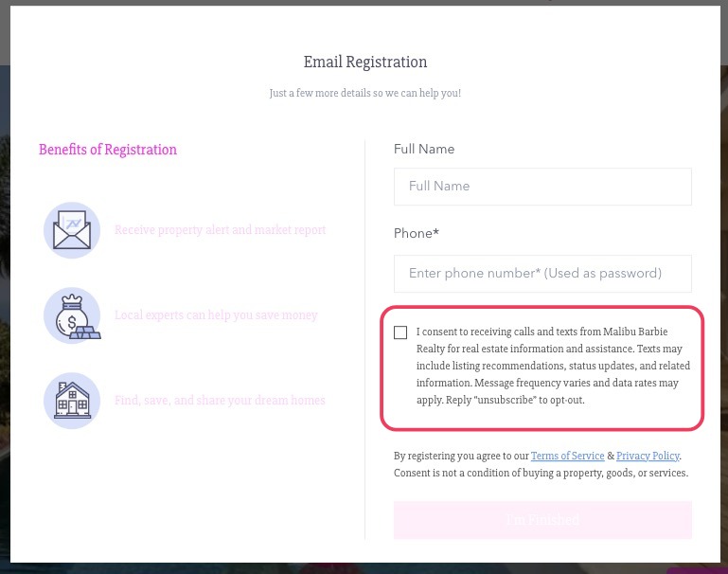Image resolution: width=728 pixels, height=574 pixels.
Task: Tick the consent to calls and texts checkbox
Action: click(x=400, y=332)
